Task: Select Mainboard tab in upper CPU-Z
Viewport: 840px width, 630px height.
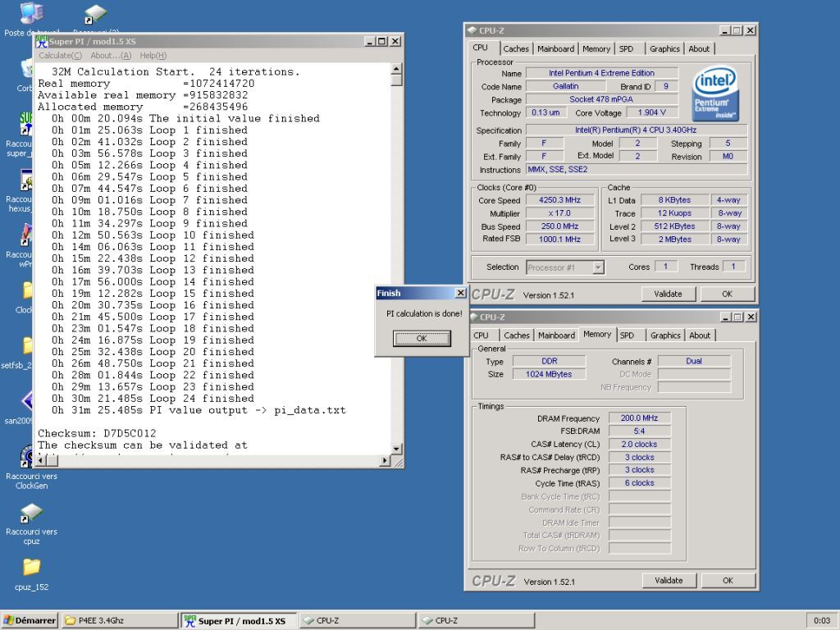Action: [555, 48]
